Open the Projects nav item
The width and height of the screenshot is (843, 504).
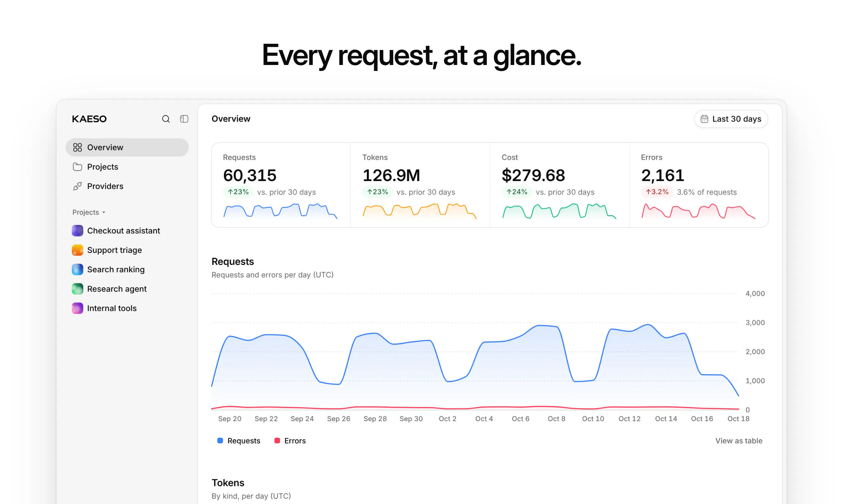tap(127, 167)
